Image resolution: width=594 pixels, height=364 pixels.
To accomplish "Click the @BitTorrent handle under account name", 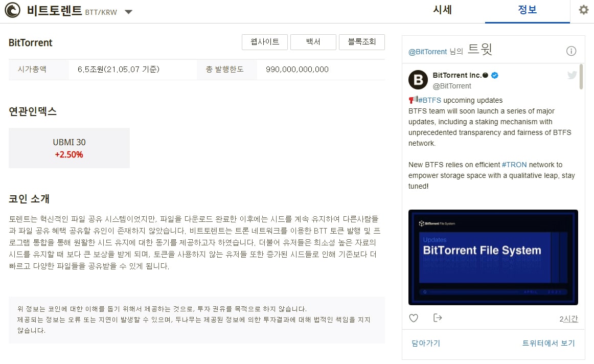I will click(x=452, y=86).
